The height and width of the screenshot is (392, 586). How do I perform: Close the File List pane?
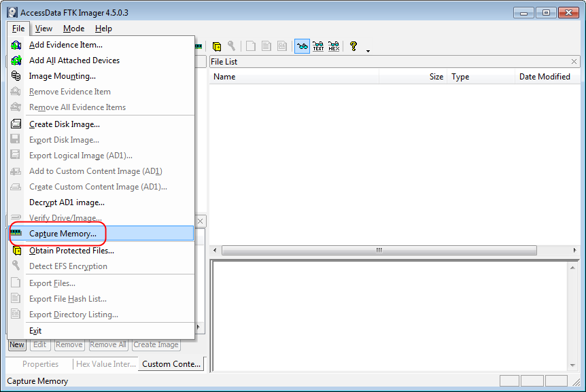[x=574, y=62]
